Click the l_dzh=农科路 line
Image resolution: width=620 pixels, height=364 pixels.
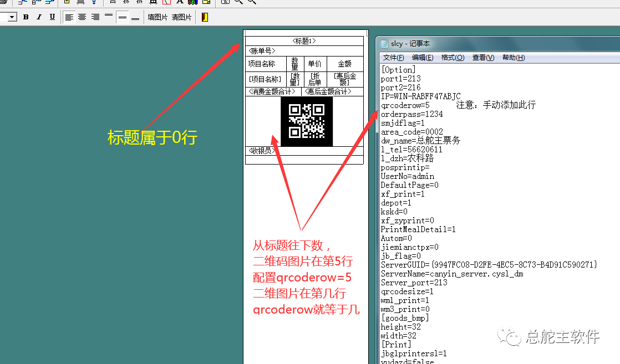[407, 158]
